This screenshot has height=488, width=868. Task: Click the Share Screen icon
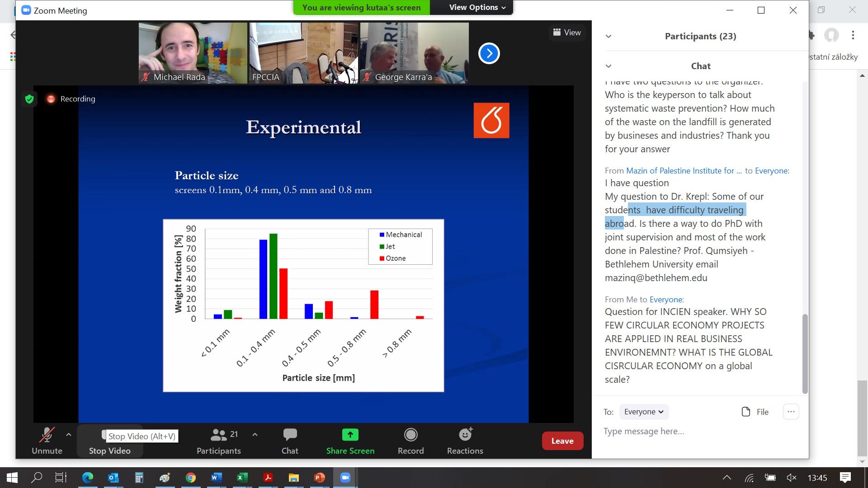point(350,435)
